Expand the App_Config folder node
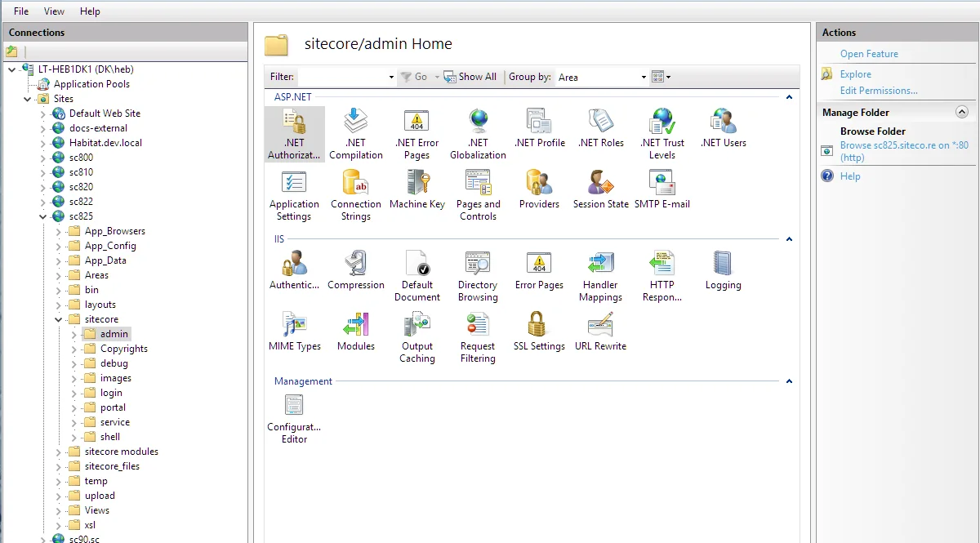 (59, 246)
